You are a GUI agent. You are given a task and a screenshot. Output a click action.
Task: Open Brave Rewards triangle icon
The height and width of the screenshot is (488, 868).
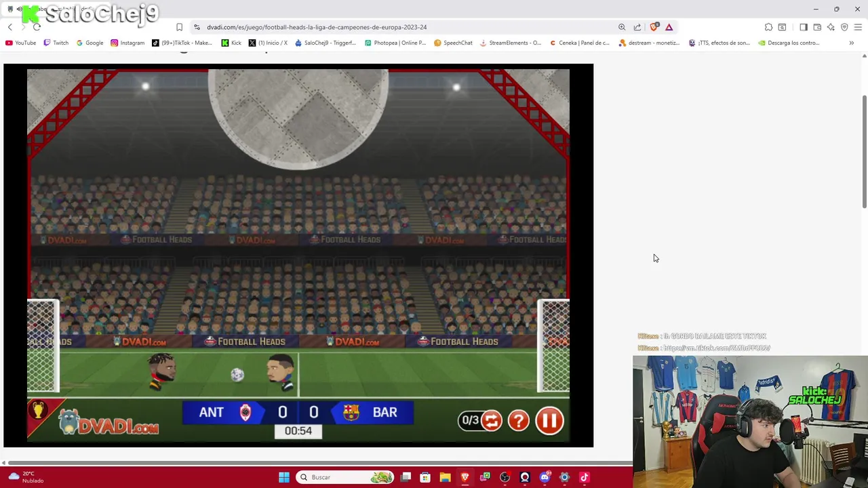pyautogui.click(x=669, y=27)
